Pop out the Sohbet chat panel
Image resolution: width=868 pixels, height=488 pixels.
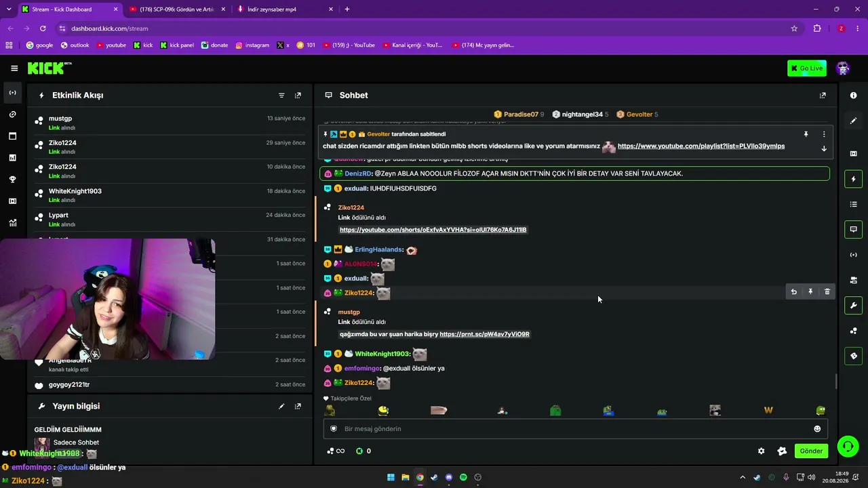tap(823, 96)
